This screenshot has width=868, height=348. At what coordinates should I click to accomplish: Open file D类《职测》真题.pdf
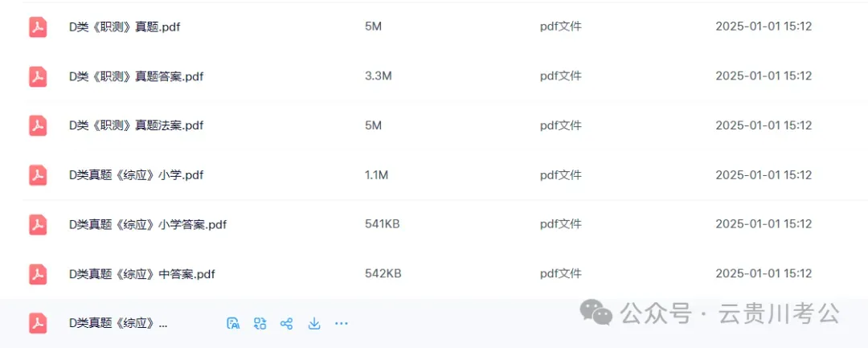(125, 27)
